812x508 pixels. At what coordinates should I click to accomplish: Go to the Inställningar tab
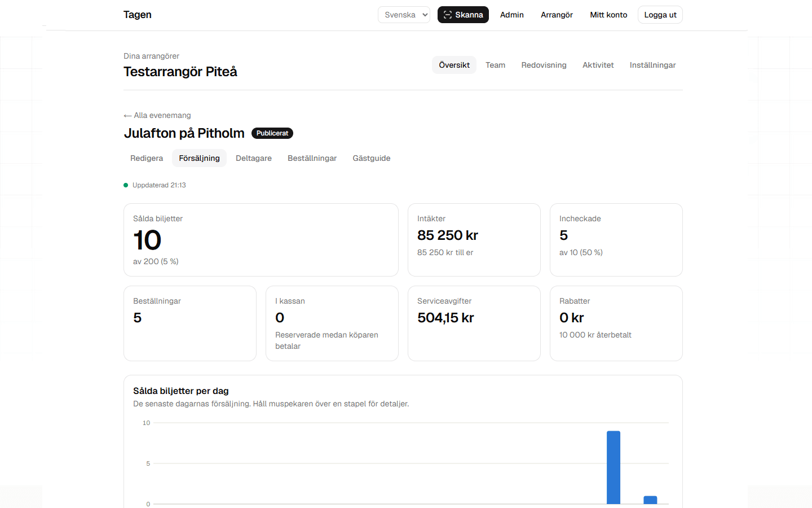(x=652, y=65)
